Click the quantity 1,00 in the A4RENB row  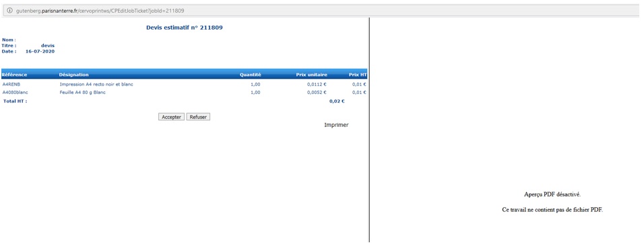(x=255, y=84)
